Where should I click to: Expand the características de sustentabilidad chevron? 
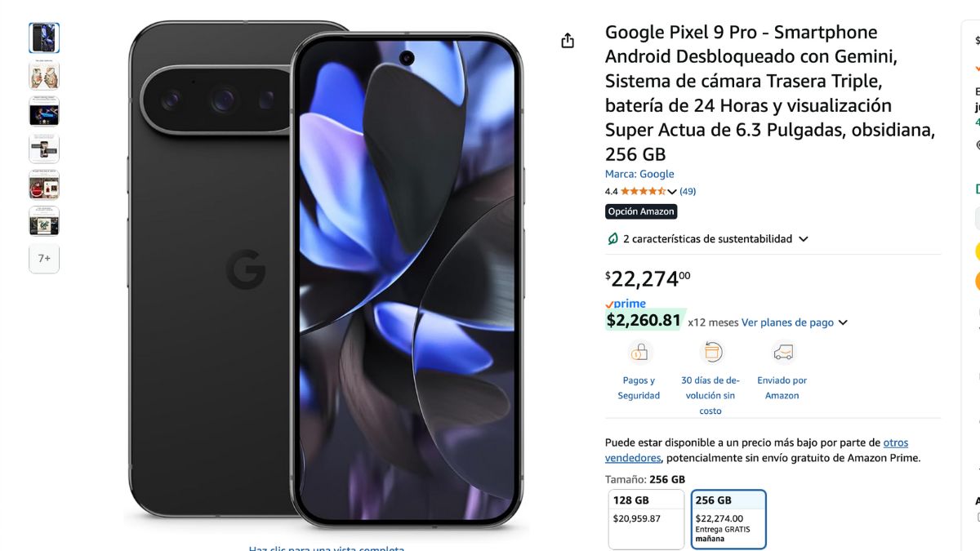[x=804, y=239]
